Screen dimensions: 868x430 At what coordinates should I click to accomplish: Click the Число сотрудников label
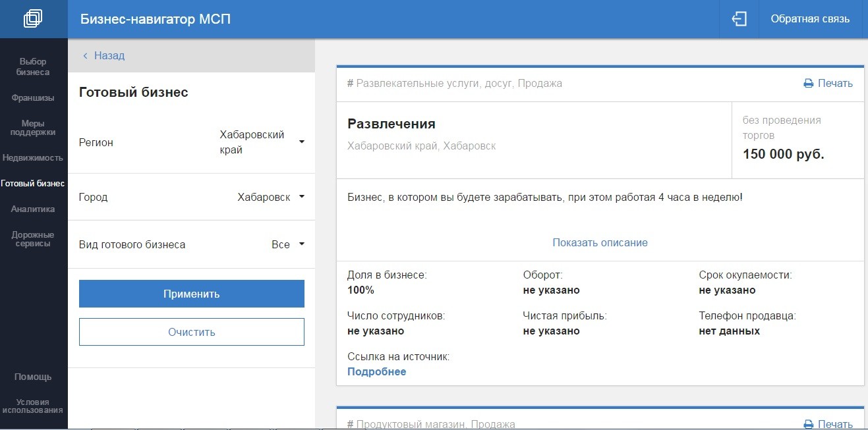pos(396,316)
